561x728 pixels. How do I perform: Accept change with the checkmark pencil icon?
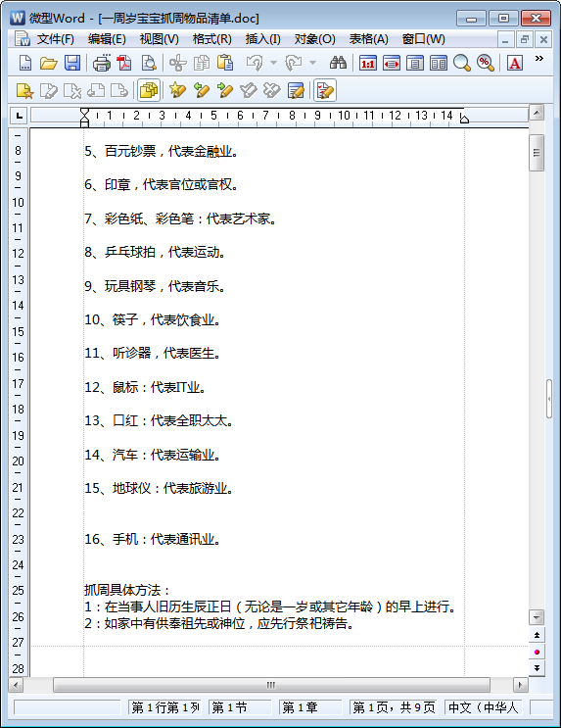tap(249, 90)
